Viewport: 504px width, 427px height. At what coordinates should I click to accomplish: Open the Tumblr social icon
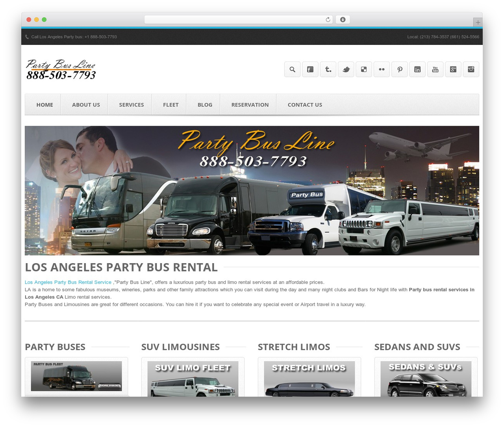328,69
